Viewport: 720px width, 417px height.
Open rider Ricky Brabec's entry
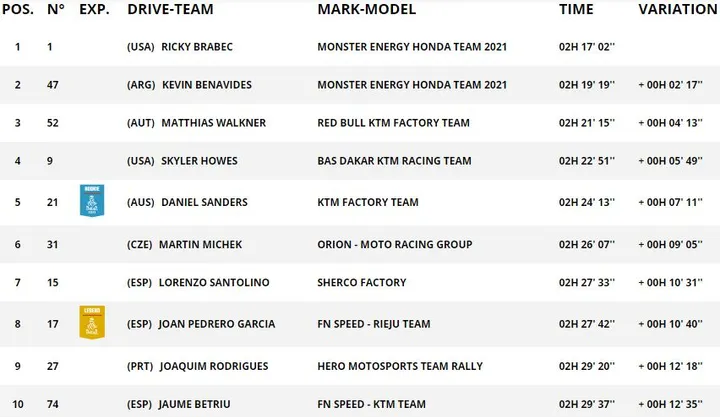coord(197,47)
